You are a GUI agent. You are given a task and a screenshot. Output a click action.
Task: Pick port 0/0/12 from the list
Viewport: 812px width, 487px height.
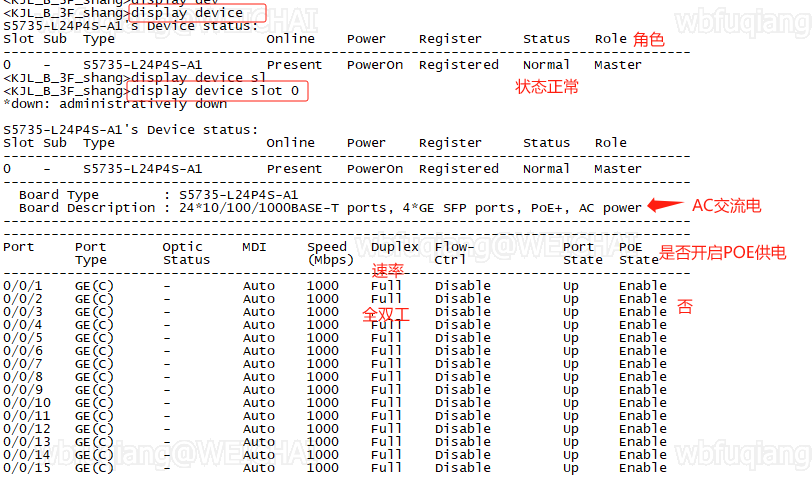coord(26,428)
